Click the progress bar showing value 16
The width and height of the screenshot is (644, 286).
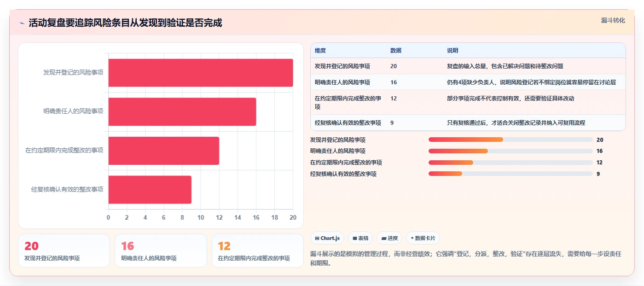coord(511,151)
